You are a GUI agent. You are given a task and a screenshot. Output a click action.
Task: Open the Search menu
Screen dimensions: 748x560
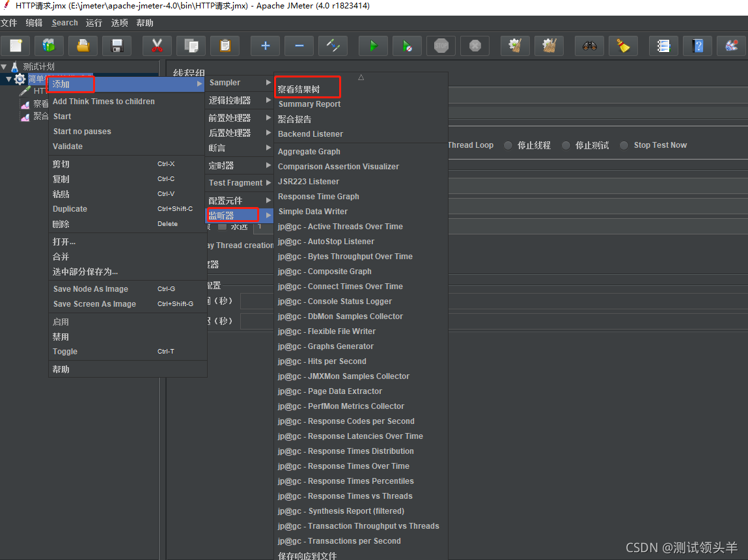click(x=65, y=23)
